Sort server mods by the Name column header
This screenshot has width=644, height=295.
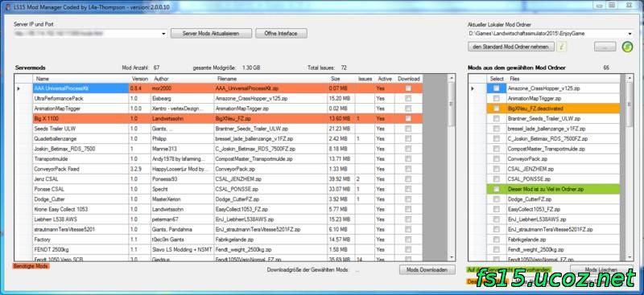coord(80,78)
